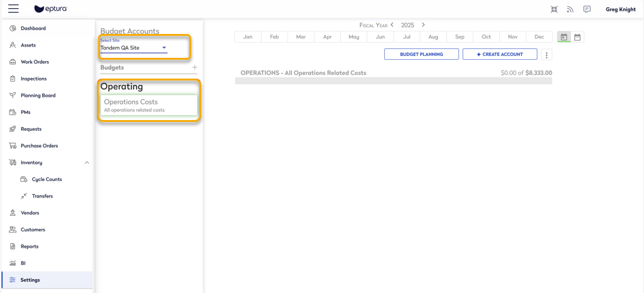
Task: Click the Eptura logo
Action: 51,9
